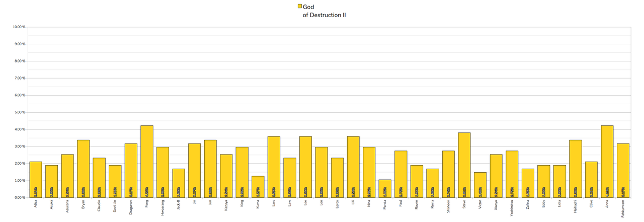Click the Heihachi bar
644x222 pixels.
[x=576, y=169]
